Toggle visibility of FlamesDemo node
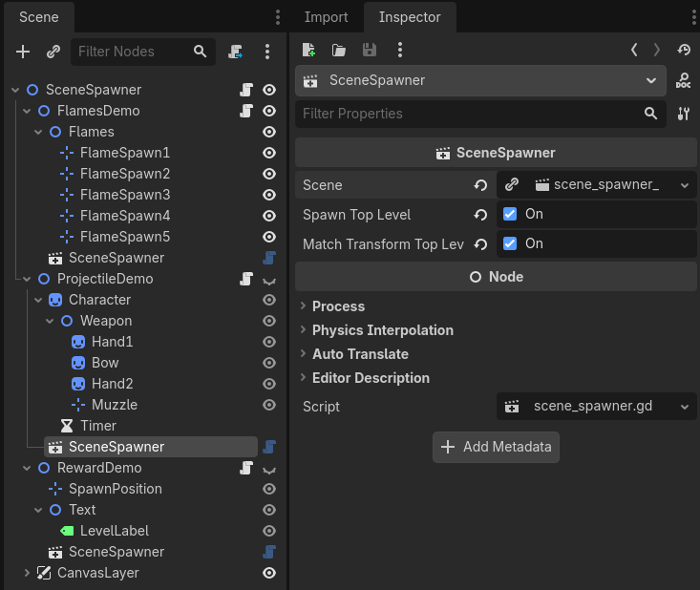The width and height of the screenshot is (700, 590). (269, 111)
